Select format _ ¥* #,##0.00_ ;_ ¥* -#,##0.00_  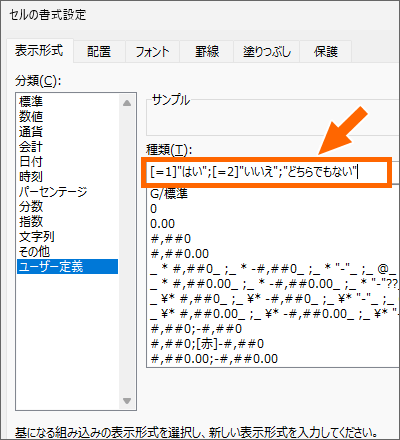click(x=273, y=314)
